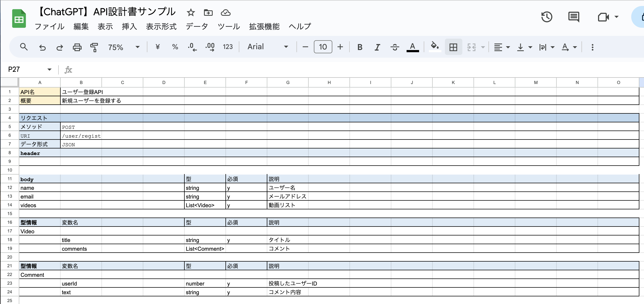Decrease decimal places using toolbar icon
Image resolution: width=644 pixels, height=304 pixels.
(192, 47)
